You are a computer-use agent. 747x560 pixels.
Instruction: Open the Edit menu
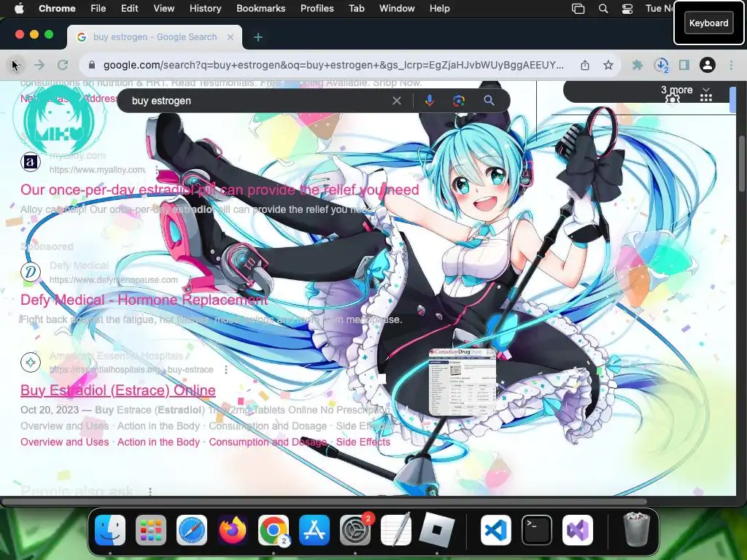pos(129,9)
